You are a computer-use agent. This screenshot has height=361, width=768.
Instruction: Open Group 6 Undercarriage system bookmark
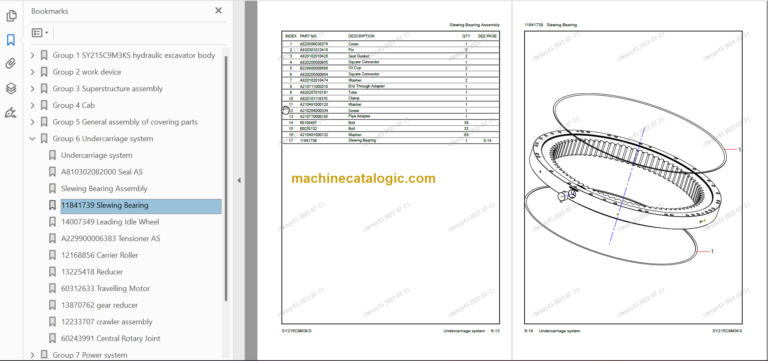(103, 139)
